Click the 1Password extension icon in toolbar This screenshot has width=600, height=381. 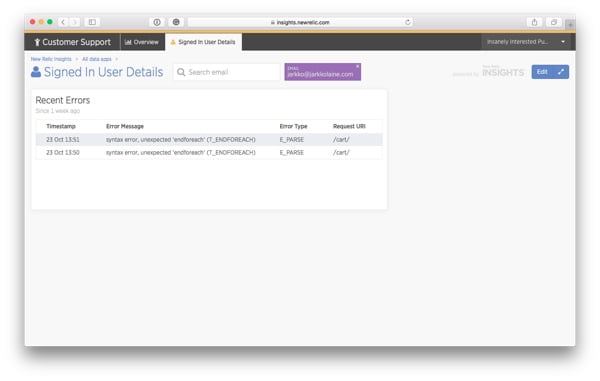(157, 22)
